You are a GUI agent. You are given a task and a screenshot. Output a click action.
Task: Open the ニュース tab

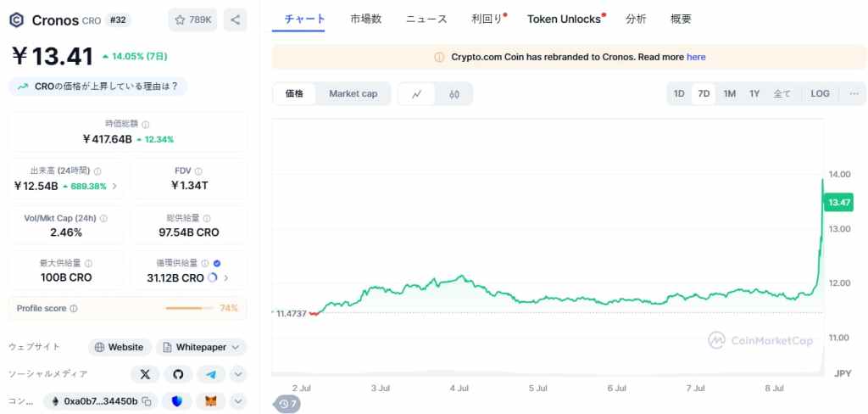point(426,19)
